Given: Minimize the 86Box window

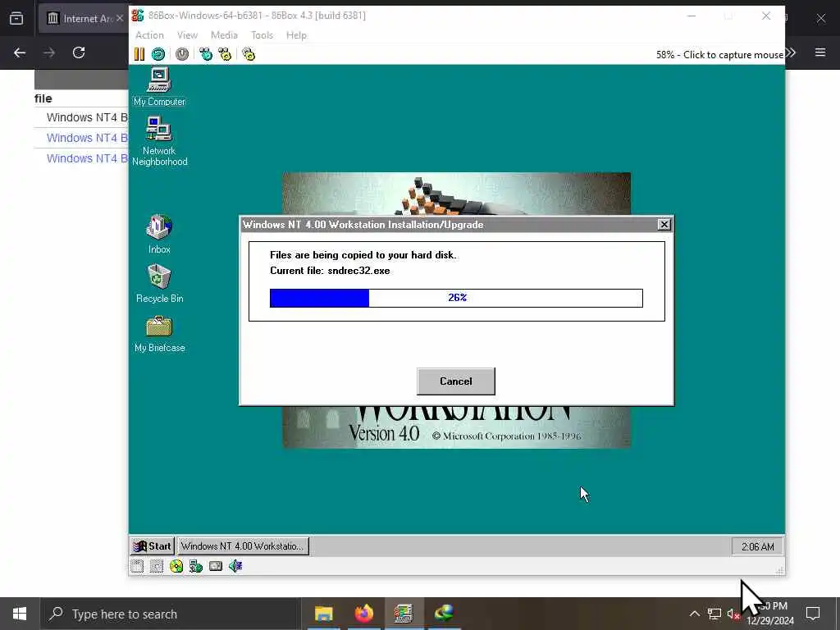Looking at the screenshot, I should 692,16.
